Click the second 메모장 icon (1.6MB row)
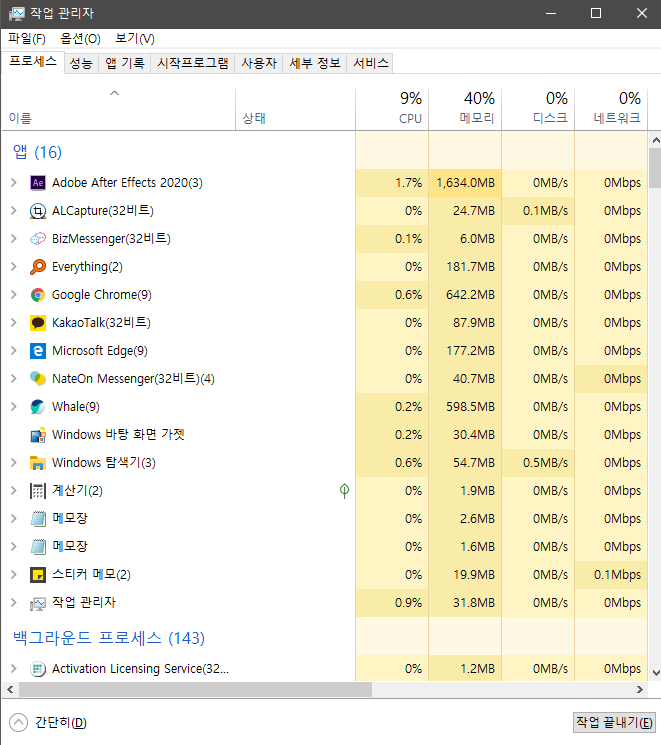Image resolution: width=661 pixels, height=745 pixels. pyautogui.click(x=38, y=547)
